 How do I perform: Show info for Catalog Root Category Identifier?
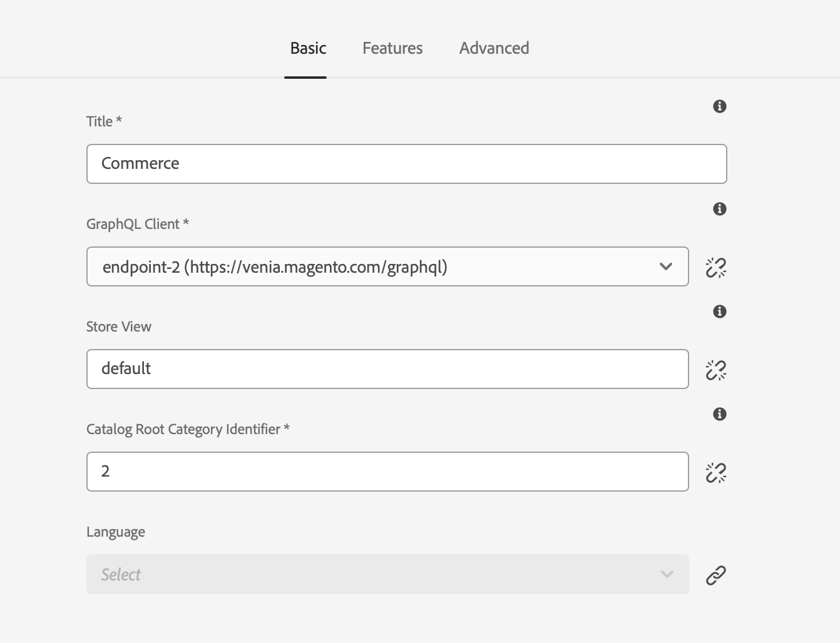(719, 414)
